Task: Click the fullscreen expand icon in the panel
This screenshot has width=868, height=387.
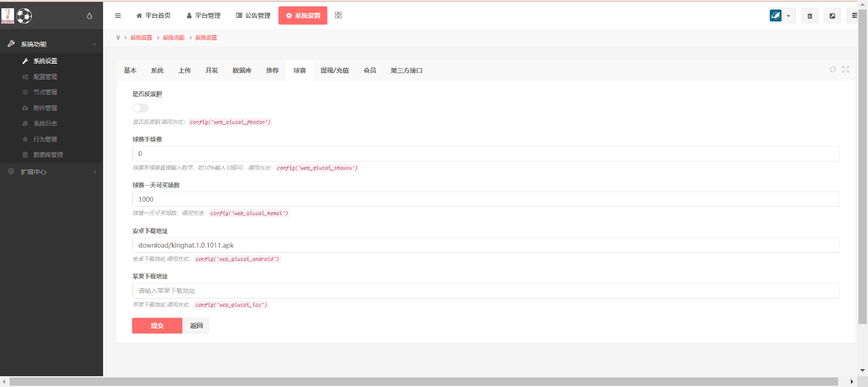Action: pyautogui.click(x=846, y=69)
